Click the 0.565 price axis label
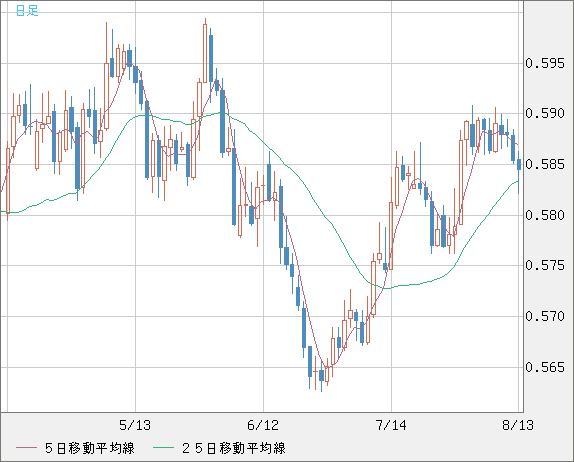Screen dimensions: 574x462 [545, 367]
